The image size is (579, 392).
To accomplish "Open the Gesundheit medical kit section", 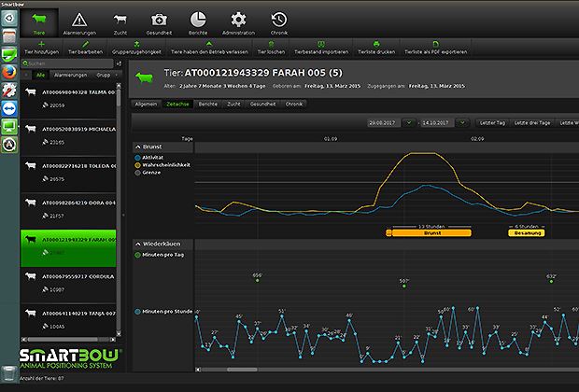I will point(159,23).
